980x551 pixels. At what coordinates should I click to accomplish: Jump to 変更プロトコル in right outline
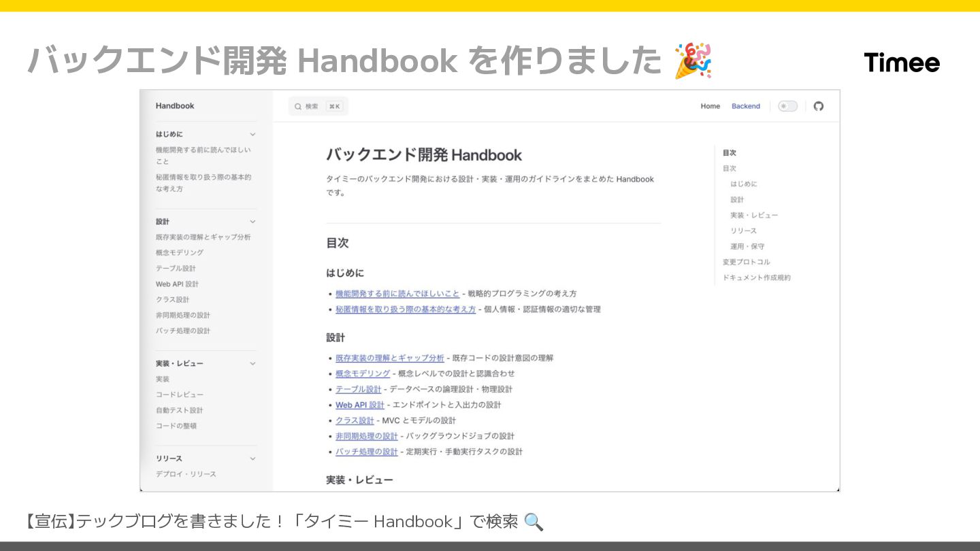coord(747,263)
